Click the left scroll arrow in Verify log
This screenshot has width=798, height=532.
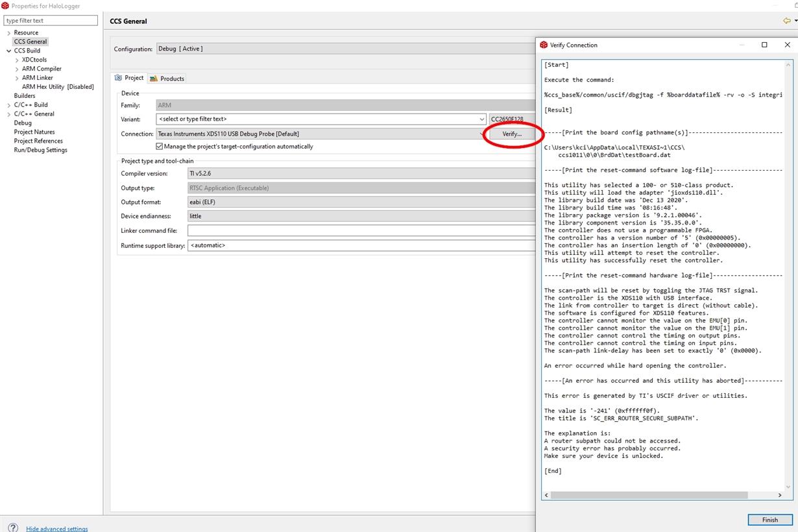[546, 495]
